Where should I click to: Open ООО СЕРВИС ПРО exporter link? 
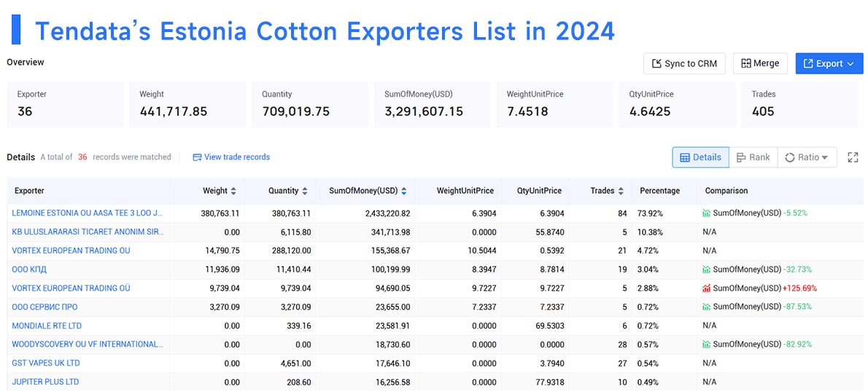[x=44, y=307]
